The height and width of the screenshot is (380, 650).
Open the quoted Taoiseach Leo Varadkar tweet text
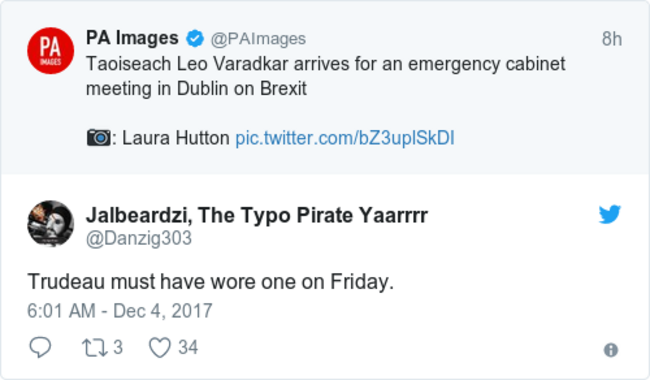(x=325, y=76)
